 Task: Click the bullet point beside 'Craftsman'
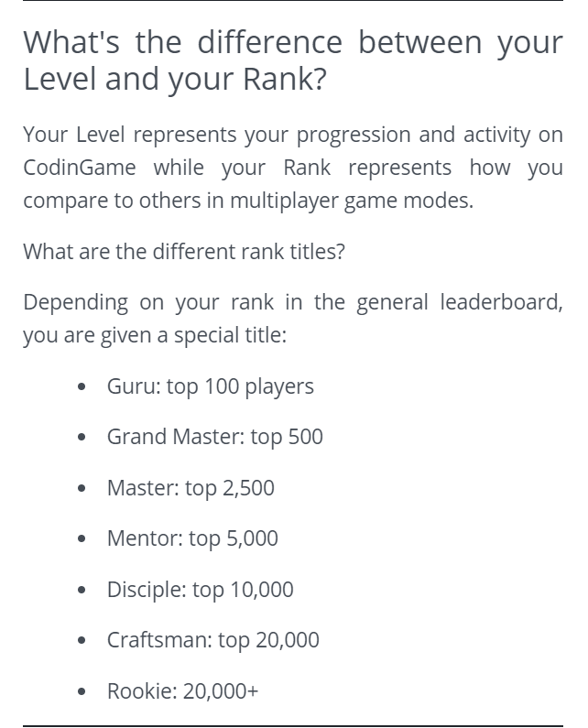point(82,641)
